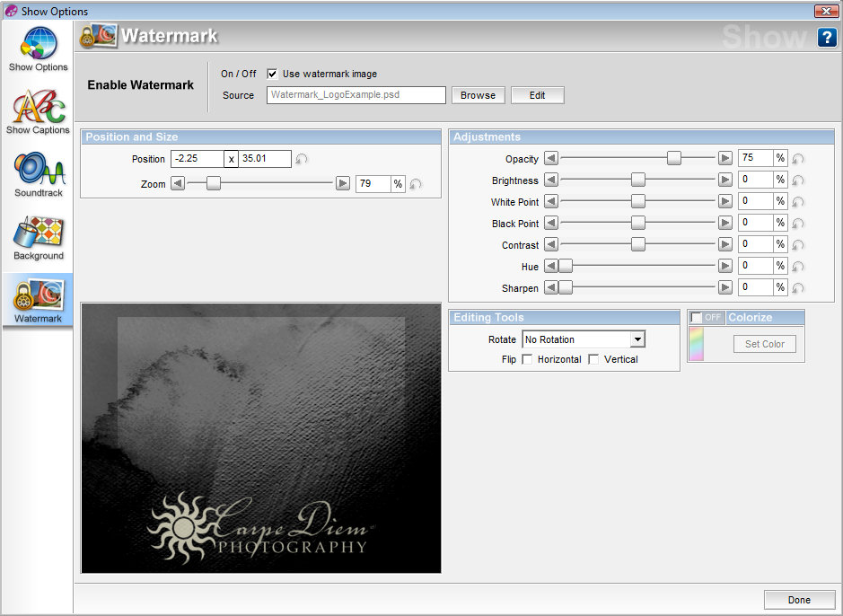Open the Show Captions sidebar icon

39,112
